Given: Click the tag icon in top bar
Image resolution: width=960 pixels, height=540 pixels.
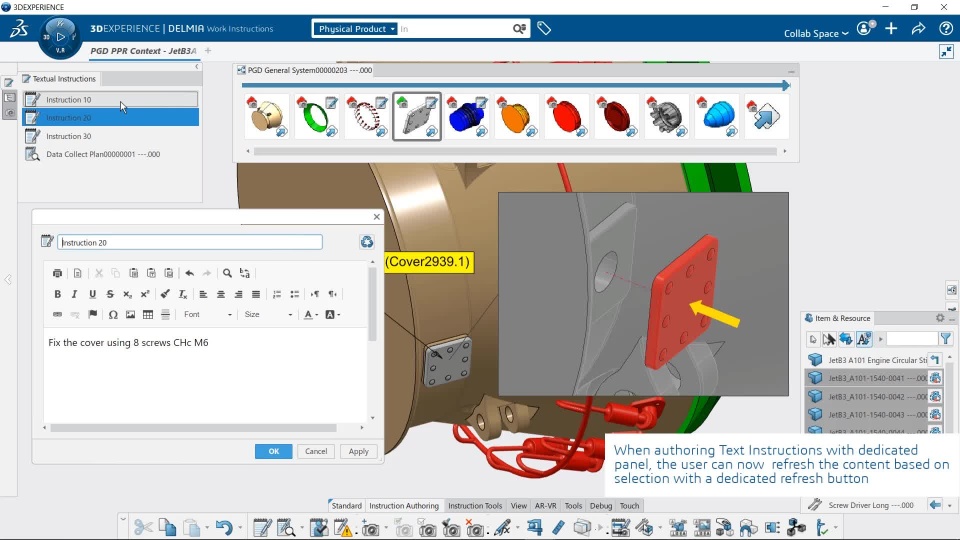Looking at the screenshot, I should click(544, 28).
